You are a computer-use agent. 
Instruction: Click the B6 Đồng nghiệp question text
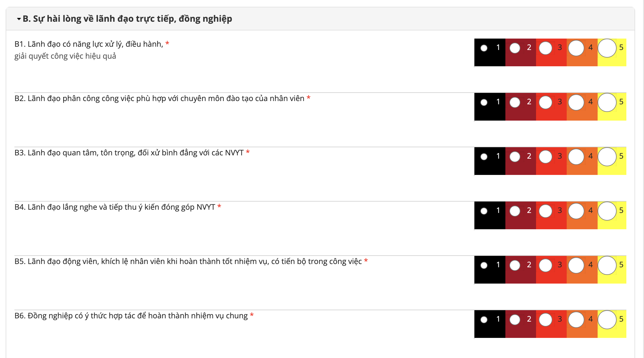tap(131, 316)
